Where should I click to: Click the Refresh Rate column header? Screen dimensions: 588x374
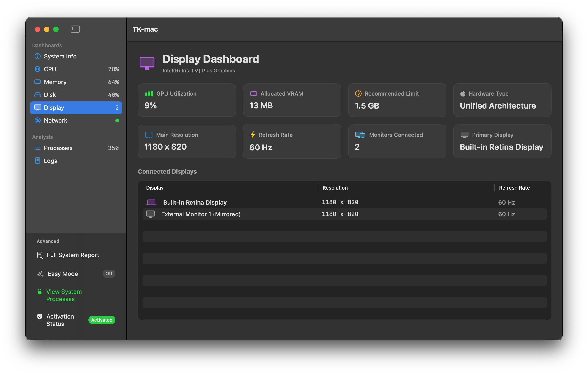[514, 187]
